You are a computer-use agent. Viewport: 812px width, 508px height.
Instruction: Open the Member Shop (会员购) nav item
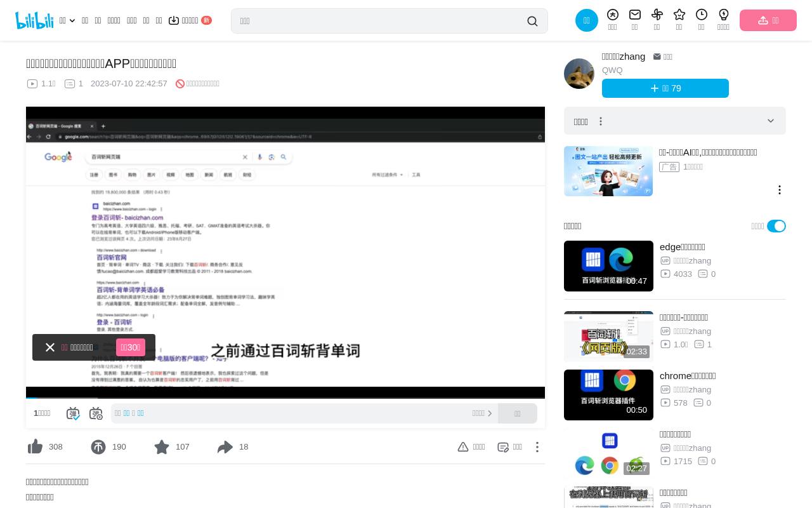(131, 20)
